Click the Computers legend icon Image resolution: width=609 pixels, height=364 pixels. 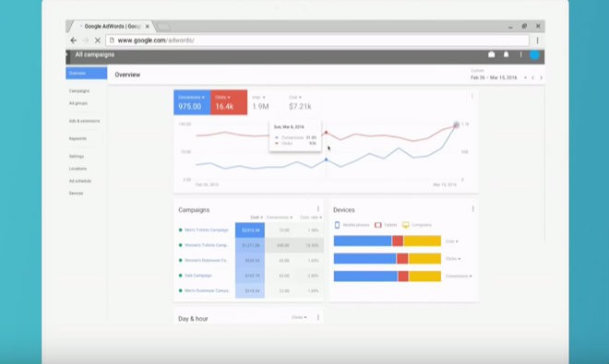(x=406, y=225)
